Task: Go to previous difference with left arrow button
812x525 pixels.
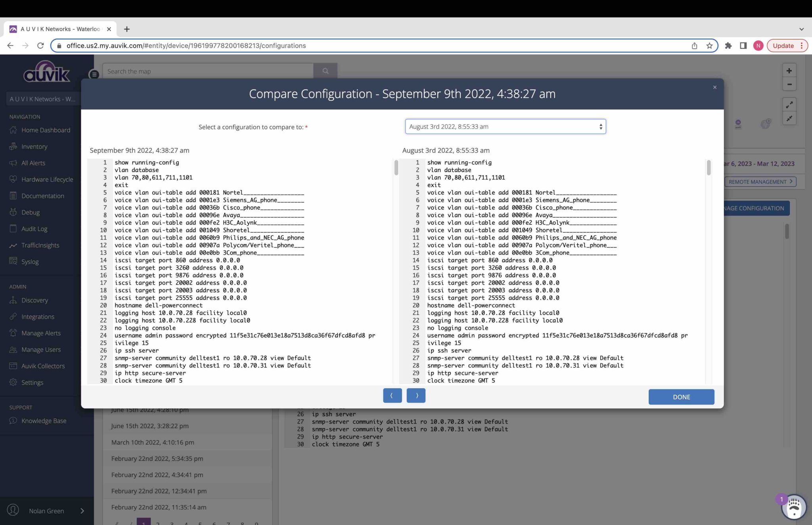Action: point(392,396)
